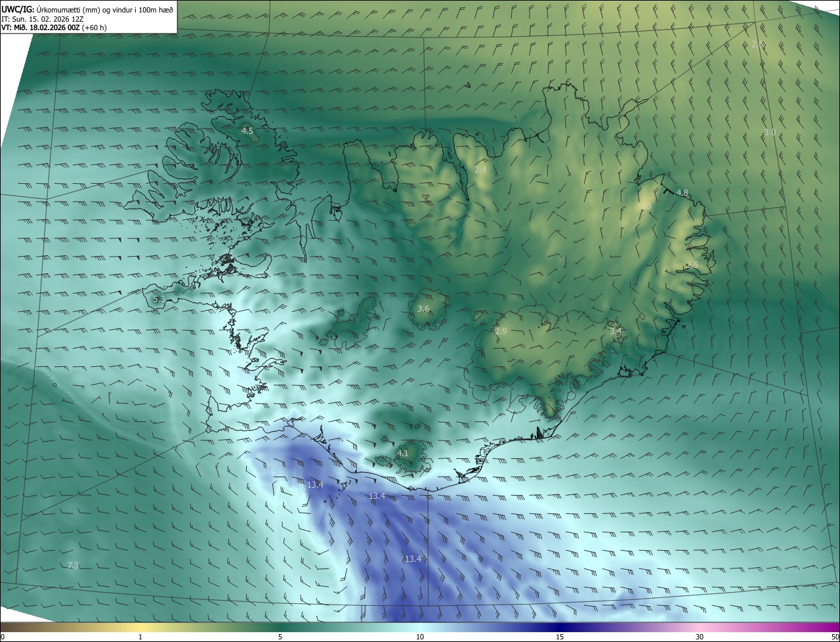Viewport: 840px width, 642px height.
Task: Click the 2.9 value label on Vatnajökull
Action: 501,331
